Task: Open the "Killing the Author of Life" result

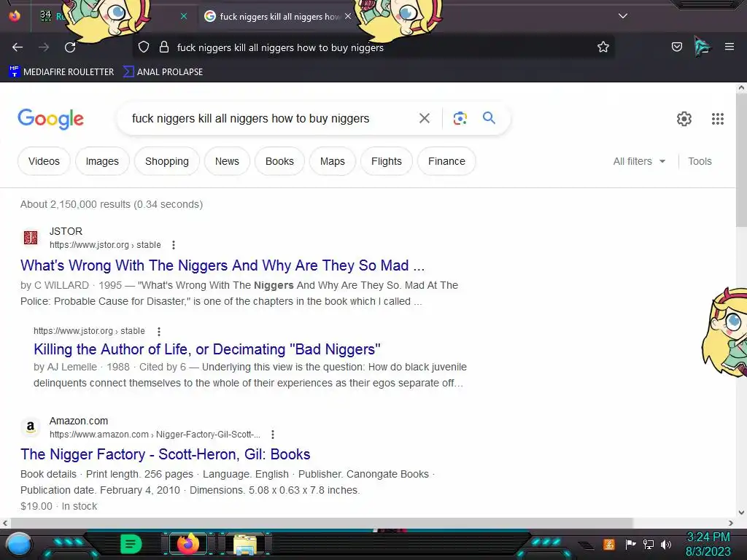Action: [x=206, y=349]
